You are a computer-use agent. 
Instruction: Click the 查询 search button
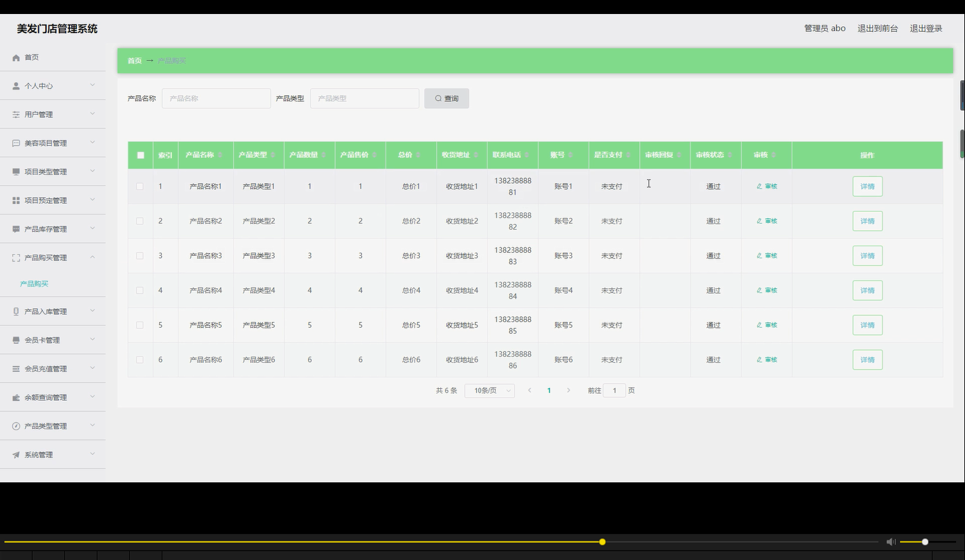click(447, 99)
